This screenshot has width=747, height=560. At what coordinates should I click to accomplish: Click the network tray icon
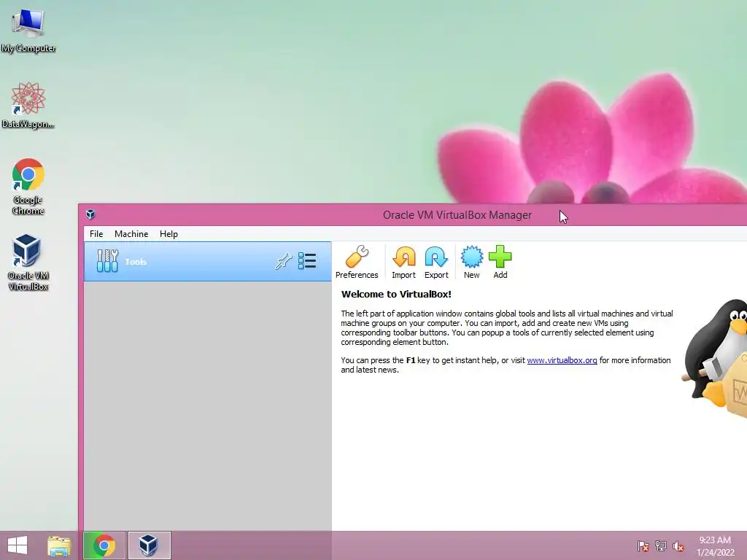point(661,545)
